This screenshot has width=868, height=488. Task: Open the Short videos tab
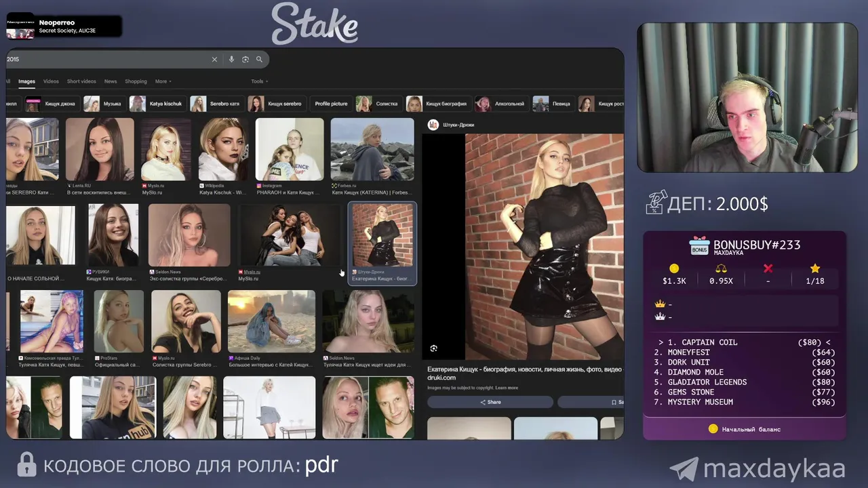[81, 81]
